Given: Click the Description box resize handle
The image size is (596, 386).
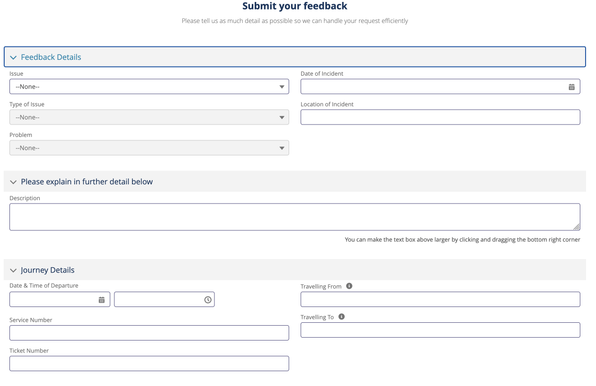Looking at the screenshot, I should (577, 227).
